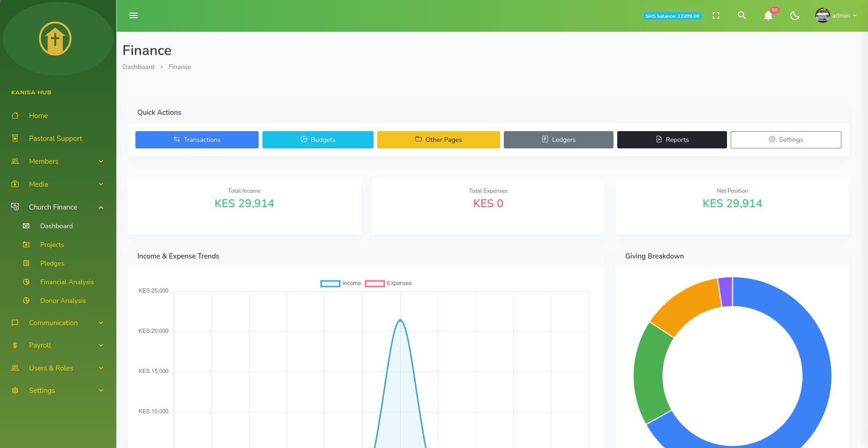Open Home in the sidebar
This screenshot has height=448, width=868.
tap(38, 115)
